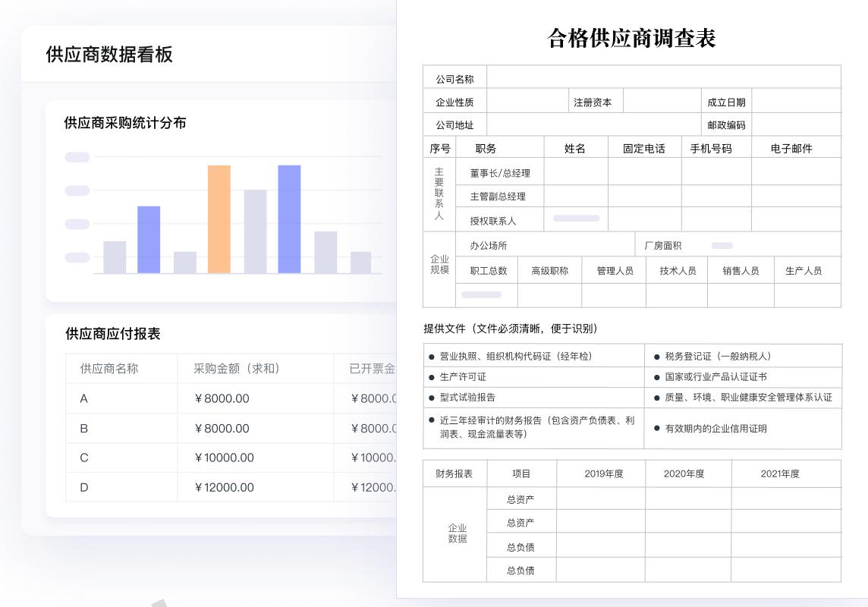This screenshot has width=868, height=607.
Task: Click the 授权联系人 name placeholder
Action: 575,219
